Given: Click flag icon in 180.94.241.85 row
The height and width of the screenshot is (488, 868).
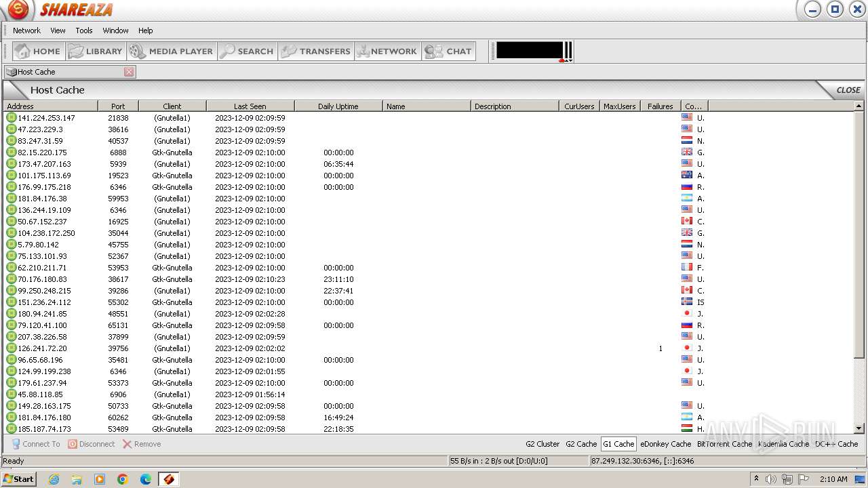Looking at the screenshot, I should pyautogui.click(x=687, y=313).
